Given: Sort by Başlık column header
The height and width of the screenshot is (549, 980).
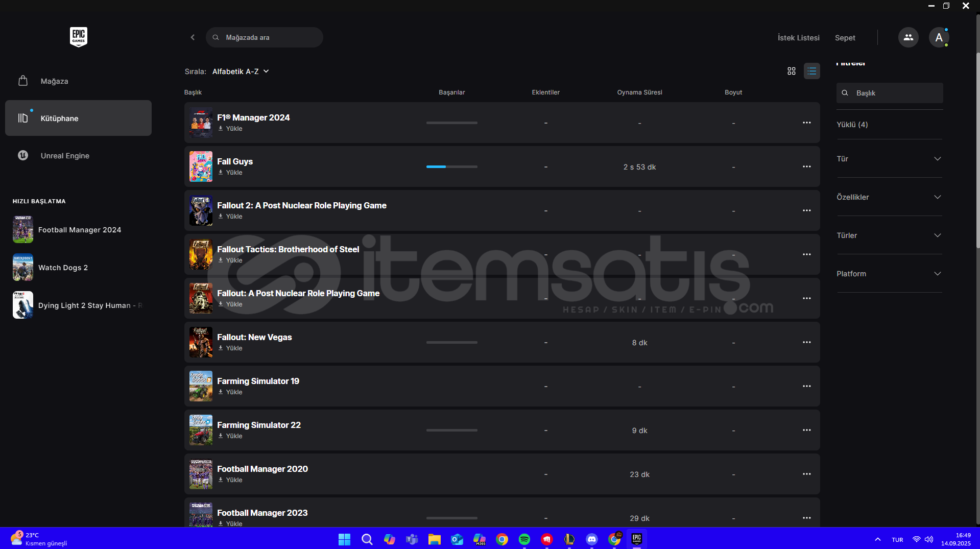Looking at the screenshot, I should pos(193,92).
